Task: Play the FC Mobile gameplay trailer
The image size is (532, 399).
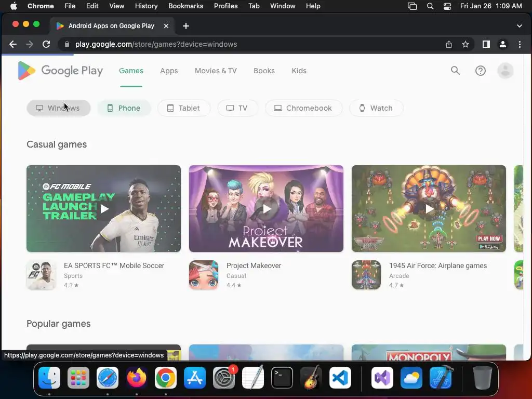Action: point(104,209)
